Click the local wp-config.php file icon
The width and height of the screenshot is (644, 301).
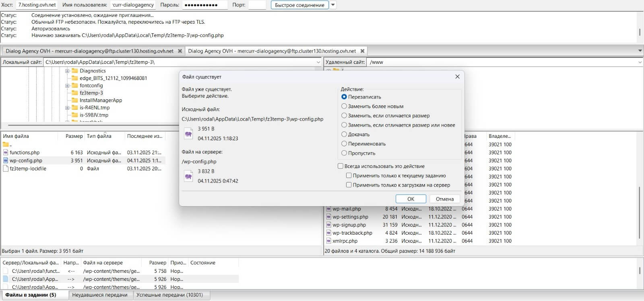point(6,160)
